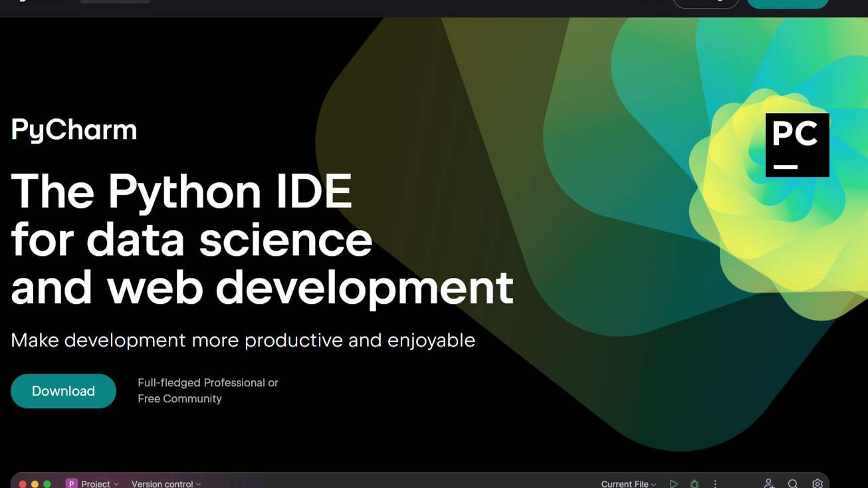
Task: Click the PyCharm product name text
Action: point(74,130)
